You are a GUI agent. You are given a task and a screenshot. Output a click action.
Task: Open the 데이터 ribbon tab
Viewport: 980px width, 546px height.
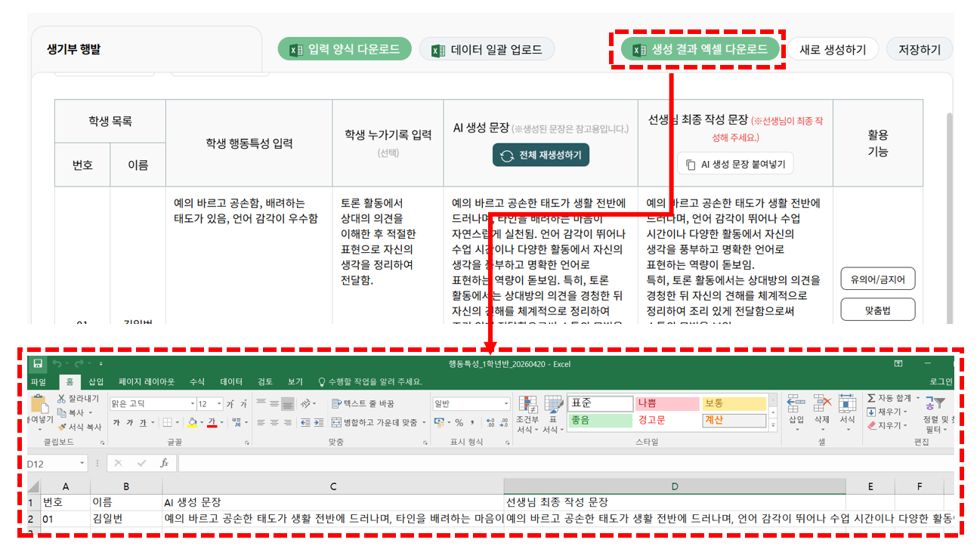pos(231,381)
